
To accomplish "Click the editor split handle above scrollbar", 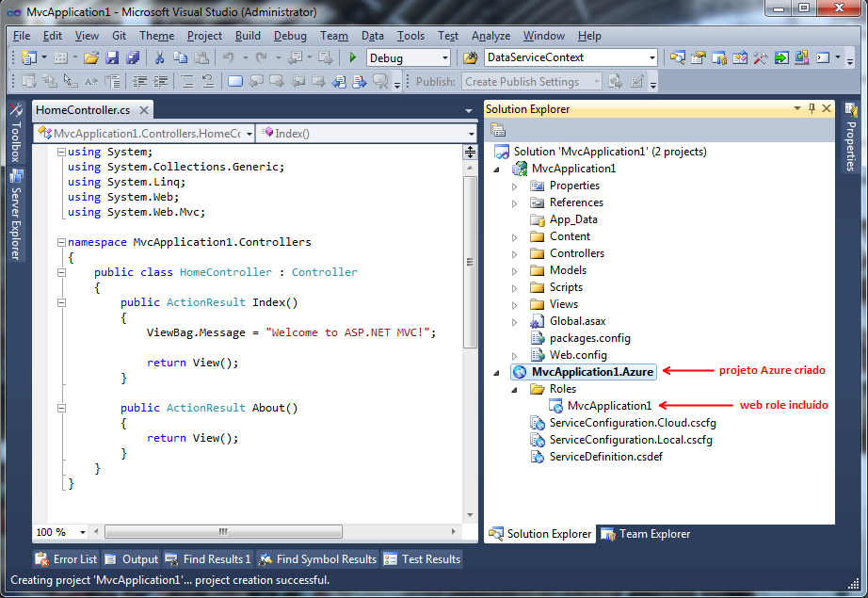I will pyautogui.click(x=470, y=152).
